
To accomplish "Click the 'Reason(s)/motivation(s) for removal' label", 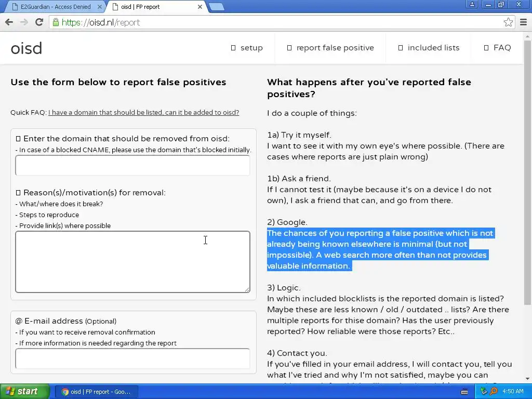I will (x=90, y=193).
